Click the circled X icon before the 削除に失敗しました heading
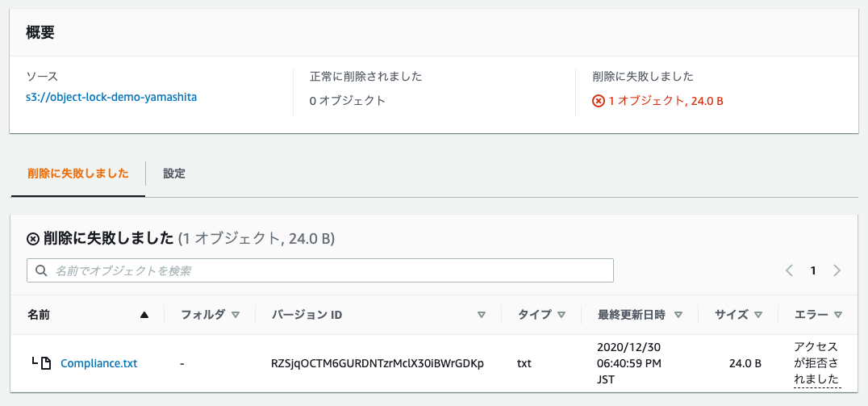This screenshot has height=406, width=868. click(32, 239)
